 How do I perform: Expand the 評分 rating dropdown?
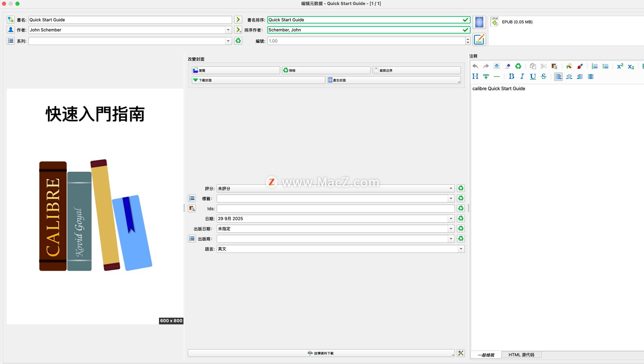coord(451,188)
